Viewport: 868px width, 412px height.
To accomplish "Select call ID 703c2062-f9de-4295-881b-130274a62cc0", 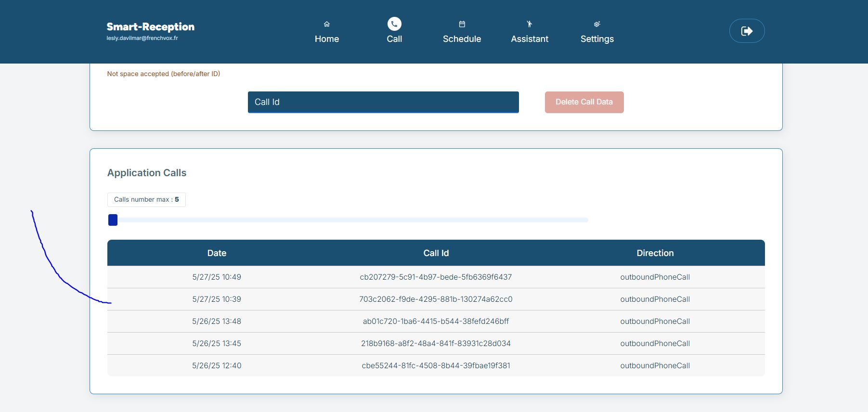I will point(436,299).
